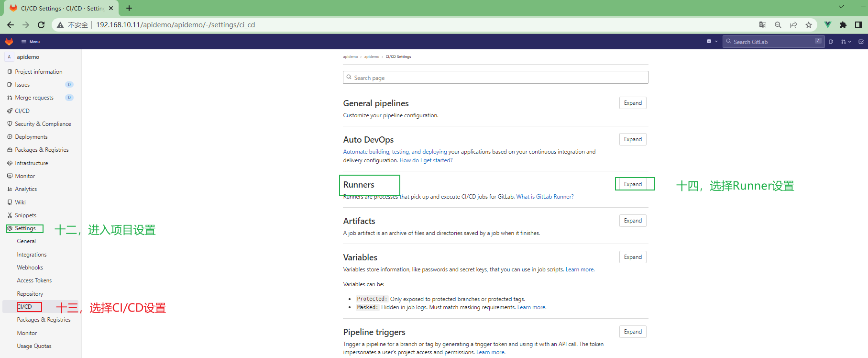Viewport: 868px width, 358px height.
Task: Expand the Auto DevOps section
Action: coord(633,139)
